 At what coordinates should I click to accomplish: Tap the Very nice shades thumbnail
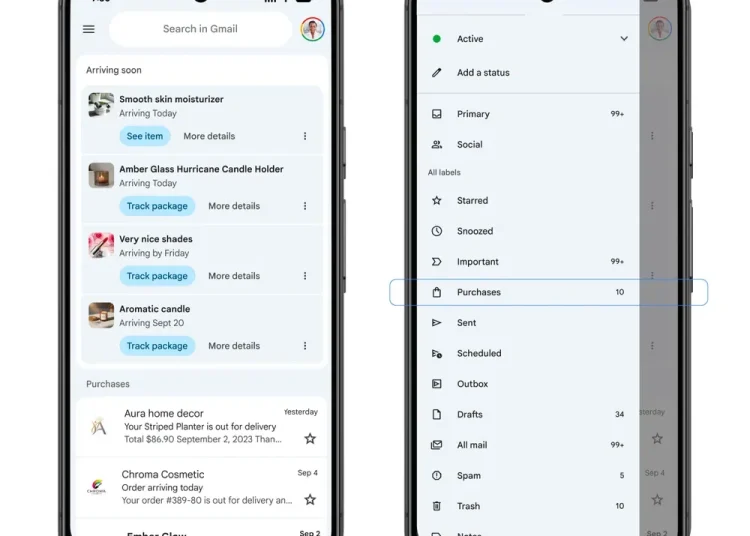click(101, 245)
